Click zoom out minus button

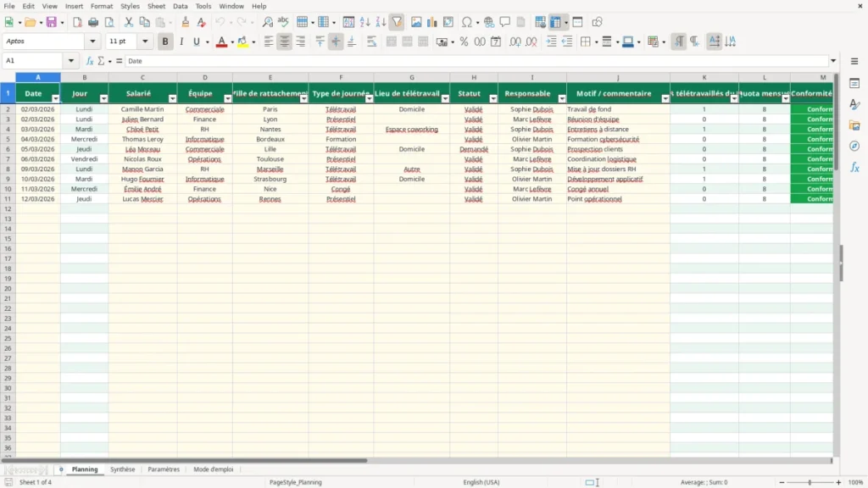tap(782, 482)
